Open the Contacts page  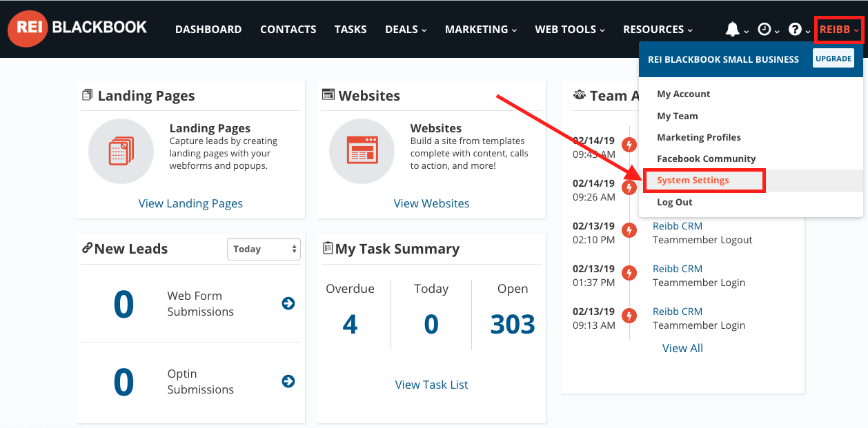(288, 29)
